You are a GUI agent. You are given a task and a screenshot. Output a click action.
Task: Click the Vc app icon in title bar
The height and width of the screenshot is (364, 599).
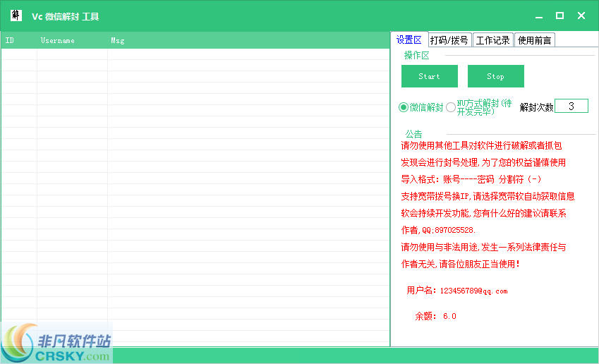coord(16,16)
